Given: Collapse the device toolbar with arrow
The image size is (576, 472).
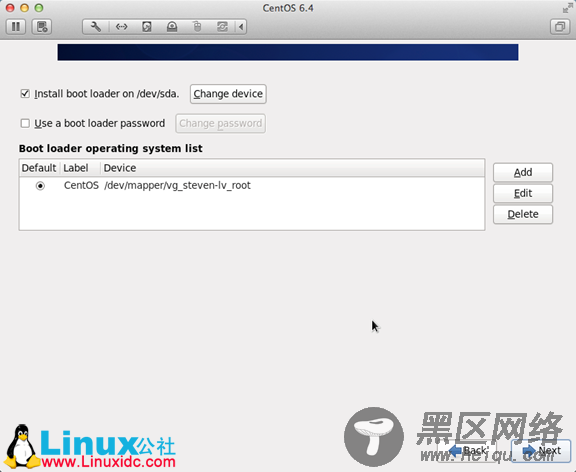Looking at the screenshot, I should (241, 27).
